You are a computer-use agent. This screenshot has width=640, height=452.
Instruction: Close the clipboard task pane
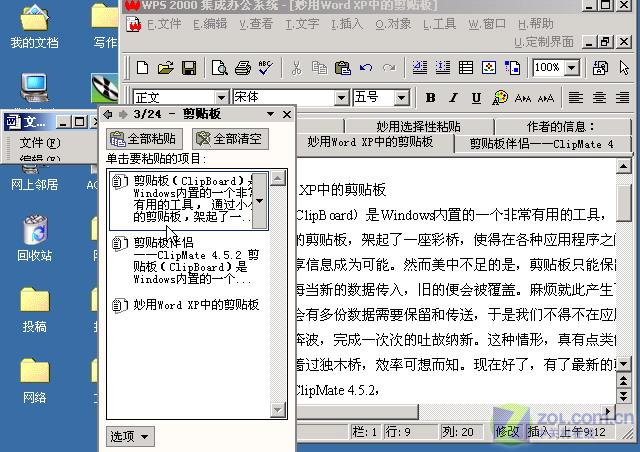[x=287, y=114]
